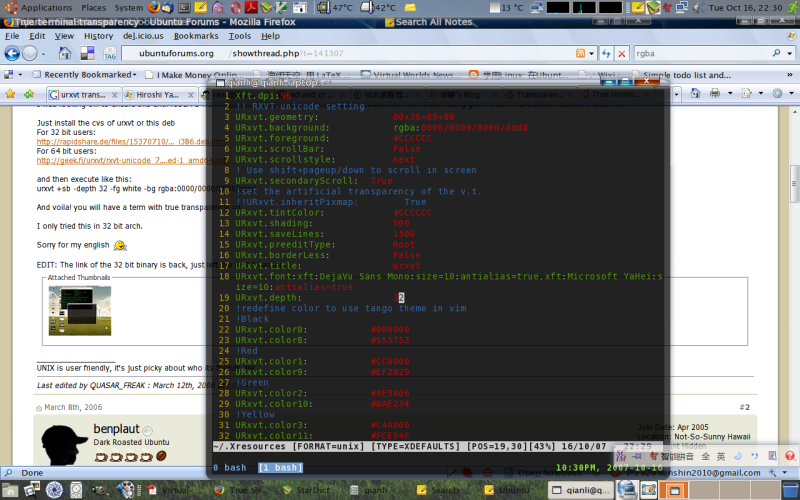Show more bookmarks with the chevron
Viewport: 800px width, 500px height.
point(789,74)
